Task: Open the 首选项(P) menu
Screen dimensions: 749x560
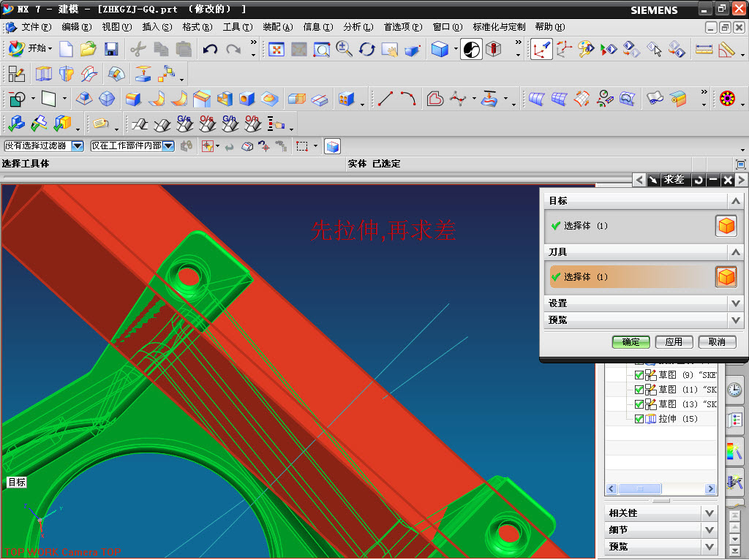Action: (x=403, y=27)
